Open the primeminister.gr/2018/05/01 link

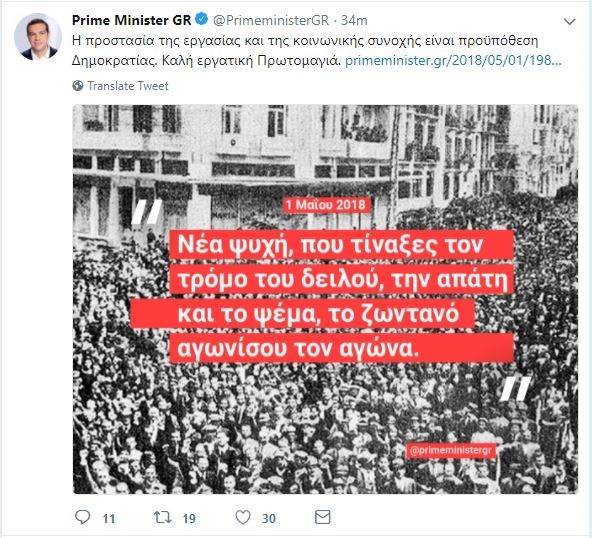pyautogui.click(x=453, y=61)
